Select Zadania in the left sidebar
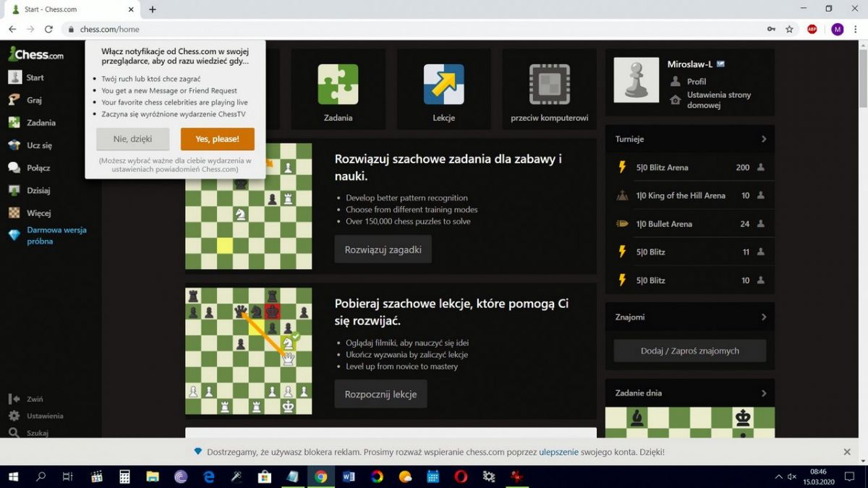The image size is (868, 488). point(32,123)
